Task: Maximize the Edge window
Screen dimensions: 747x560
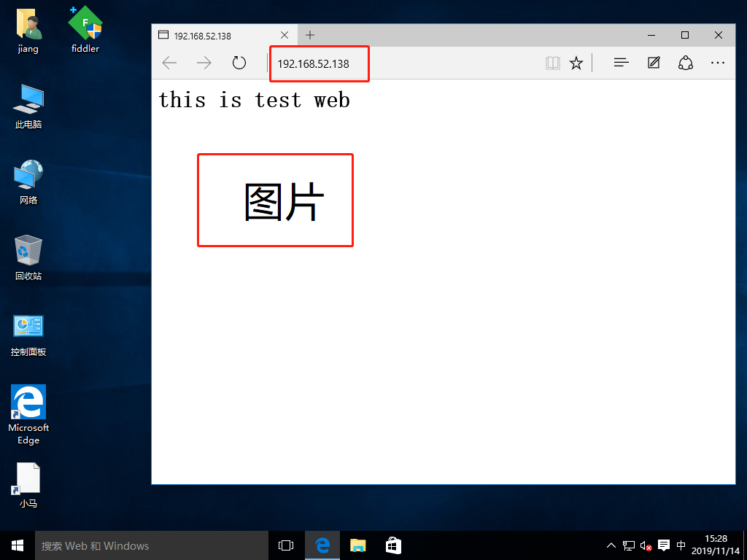Action: point(685,35)
